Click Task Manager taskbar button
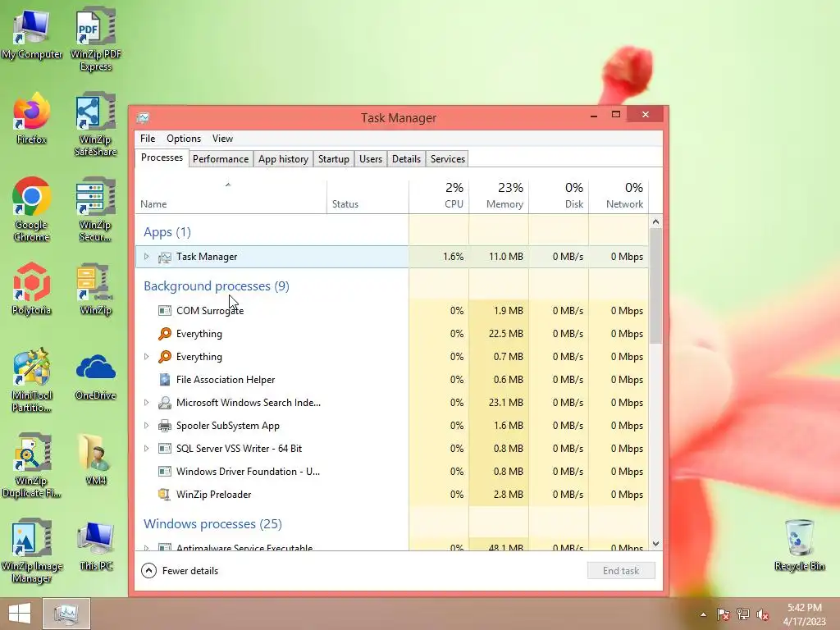840x630 pixels. [x=66, y=614]
